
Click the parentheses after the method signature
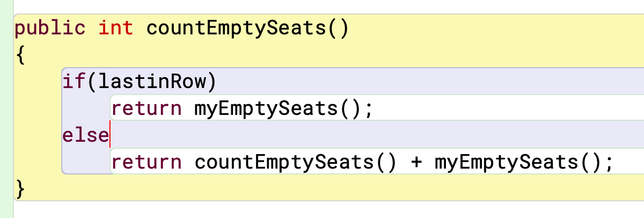(x=338, y=28)
